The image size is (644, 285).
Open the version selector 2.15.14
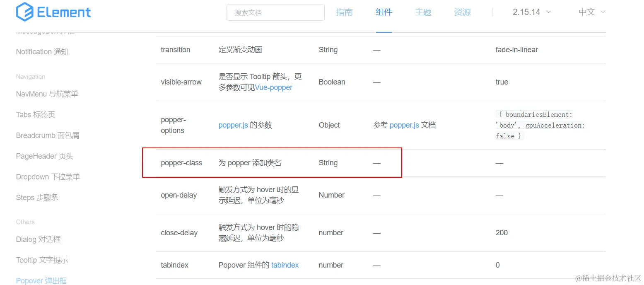pyautogui.click(x=527, y=12)
